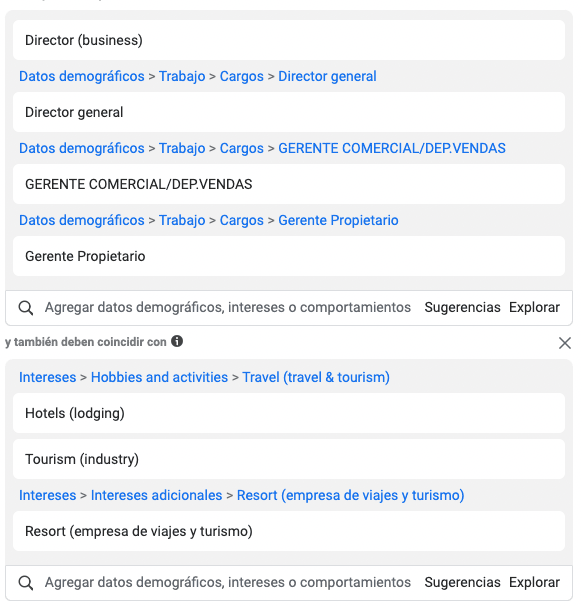Click the search magnifier in the first targeting field
The width and height of the screenshot is (582, 607).
[x=26, y=308]
